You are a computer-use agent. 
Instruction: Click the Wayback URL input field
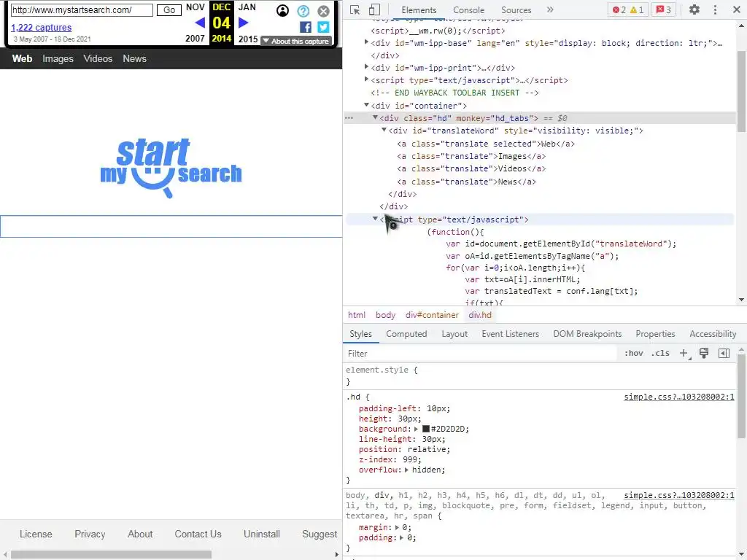[82, 10]
